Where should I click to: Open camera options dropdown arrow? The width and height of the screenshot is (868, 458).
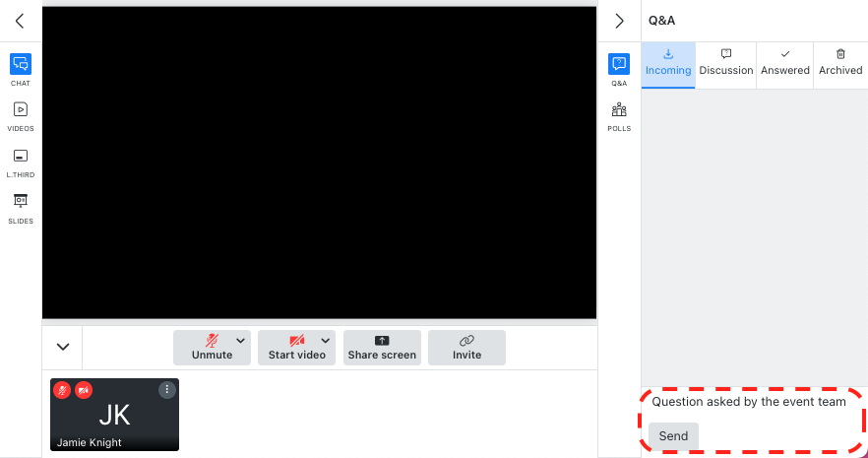point(326,341)
